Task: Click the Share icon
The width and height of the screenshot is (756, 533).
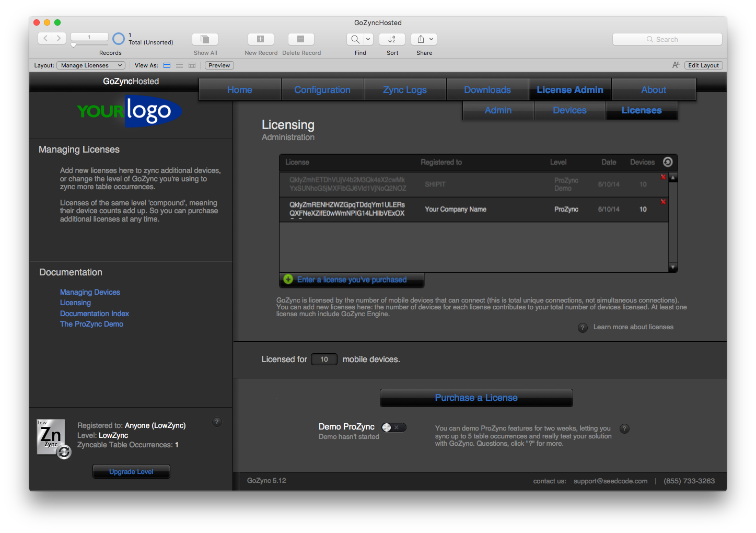Action: [421, 39]
